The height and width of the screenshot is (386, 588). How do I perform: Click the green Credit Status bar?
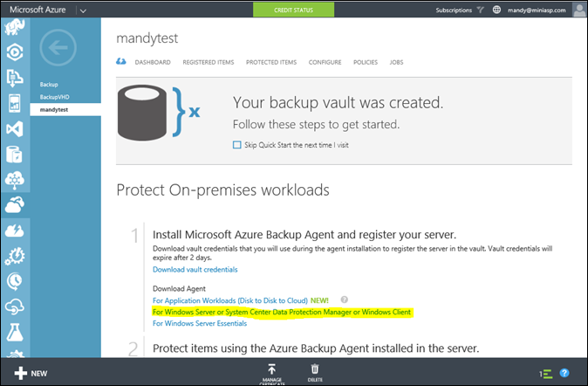coord(292,10)
